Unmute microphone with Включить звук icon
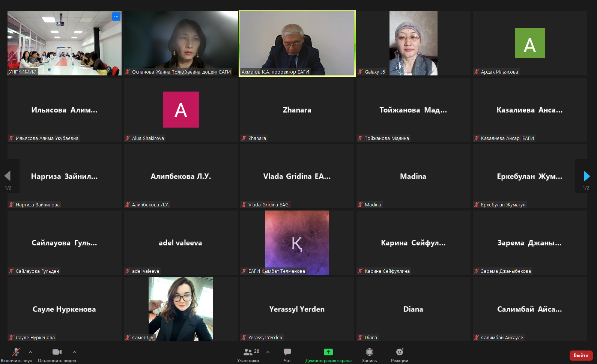Viewport: 597px width, 364px height. (x=16, y=352)
